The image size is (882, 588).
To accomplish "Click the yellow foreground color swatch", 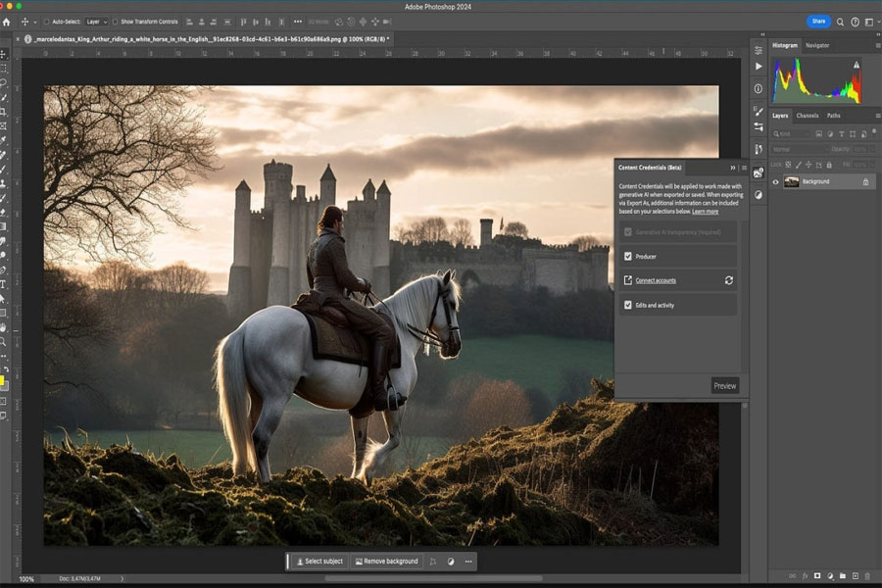I will [2, 381].
